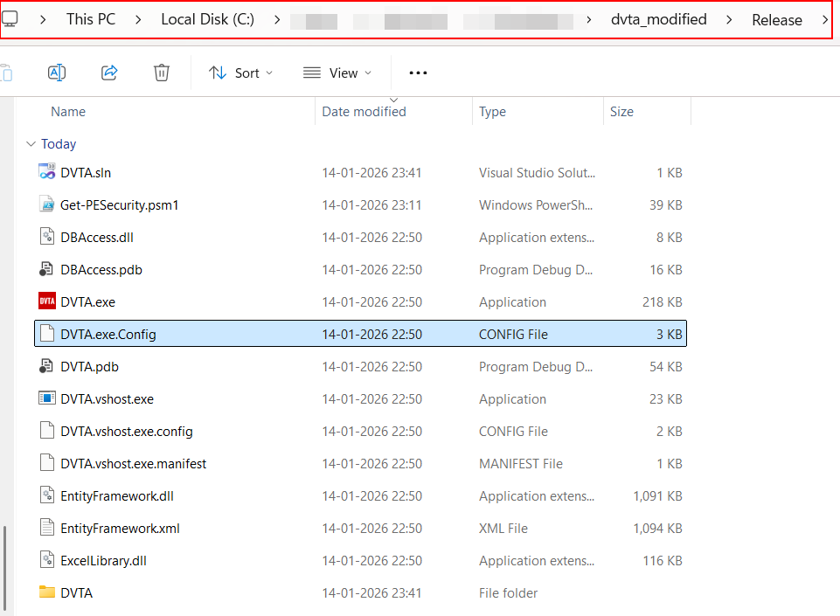Collapse the Today group
This screenshot has height=616, width=840.
pos(31,144)
